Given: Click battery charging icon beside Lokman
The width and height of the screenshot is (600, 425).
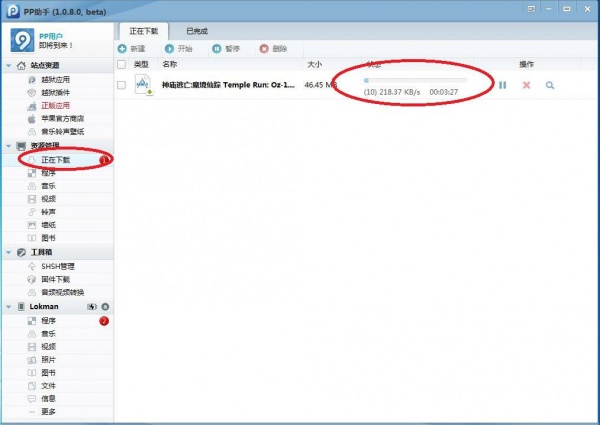Looking at the screenshot, I should pyautogui.click(x=92, y=306).
